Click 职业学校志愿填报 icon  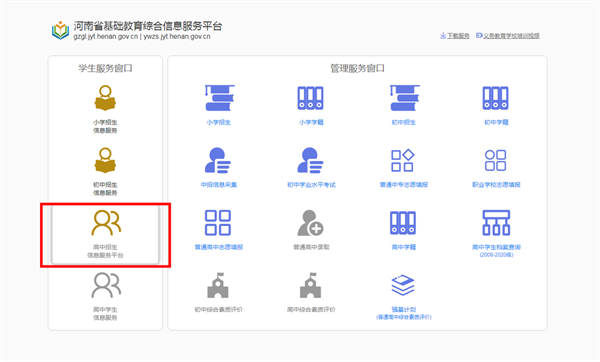point(496,160)
